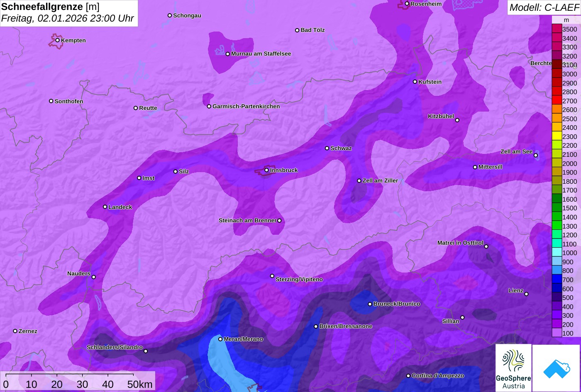Click the 2300 yellow legend swatch
This screenshot has height=392, width=581.
pos(557,136)
